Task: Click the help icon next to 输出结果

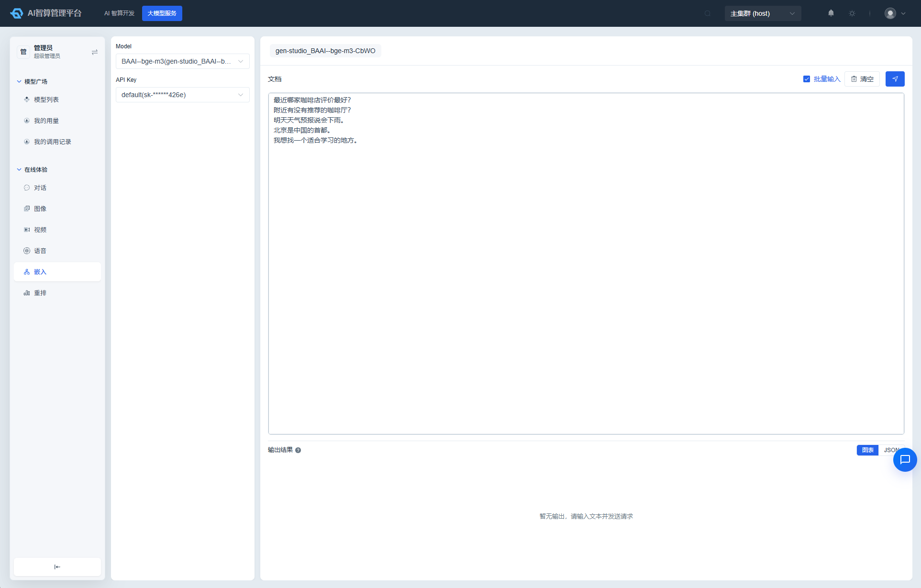Action: pyautogui.click(x=298, y=450)
